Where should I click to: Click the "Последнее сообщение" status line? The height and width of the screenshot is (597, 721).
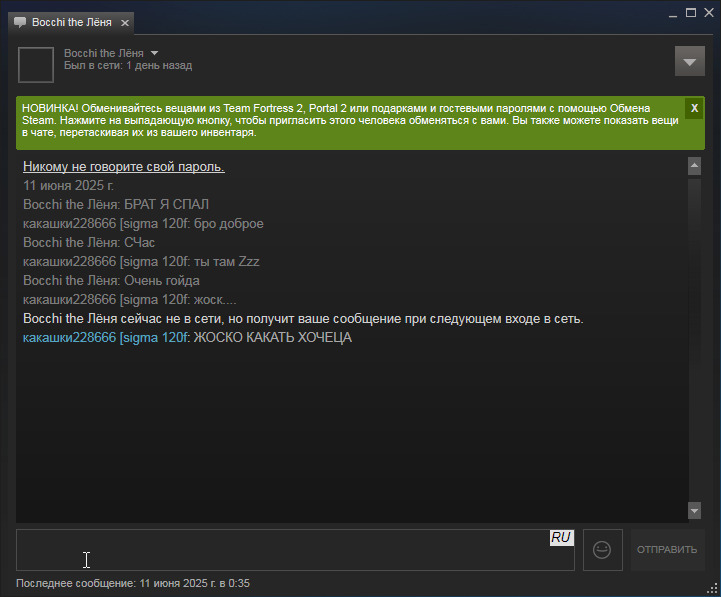coord(133,583)
